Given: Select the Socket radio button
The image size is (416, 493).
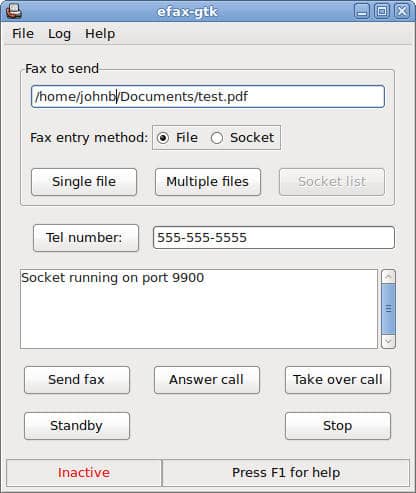Looking at the screenshot, I should pyautogui.click(x=217, y=138).
